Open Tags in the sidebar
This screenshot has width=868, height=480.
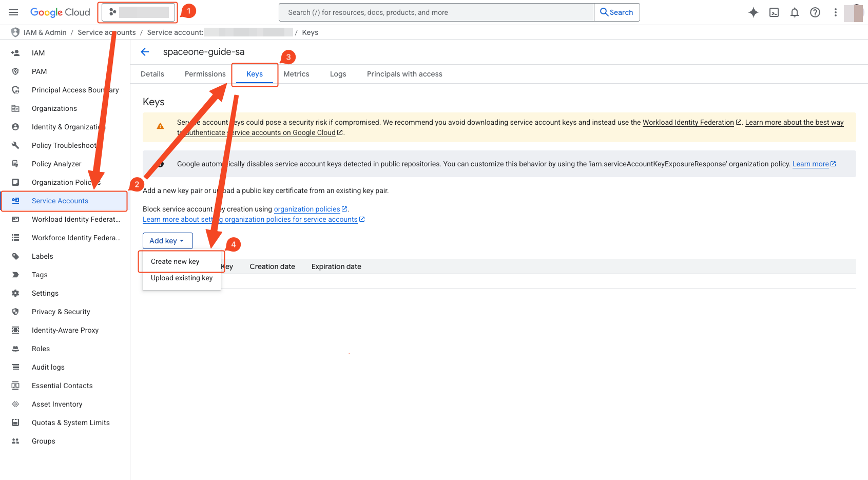point(65,275)
